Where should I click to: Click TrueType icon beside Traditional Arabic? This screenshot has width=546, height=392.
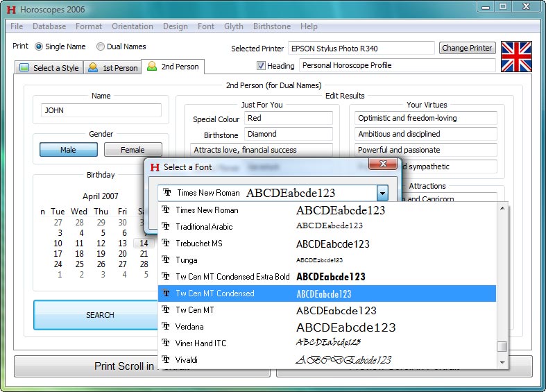[166, 226]
